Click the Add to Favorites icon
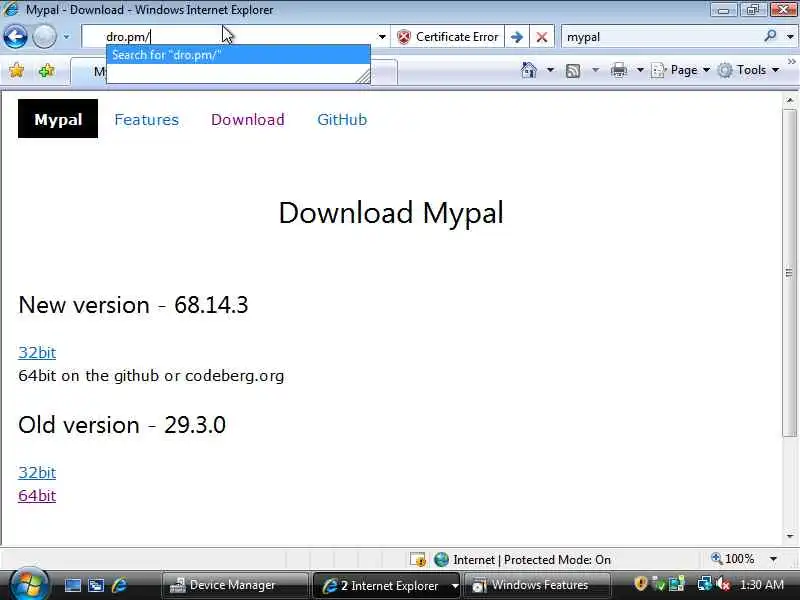Screen dimensions: 800x600 tap(46, 70)
